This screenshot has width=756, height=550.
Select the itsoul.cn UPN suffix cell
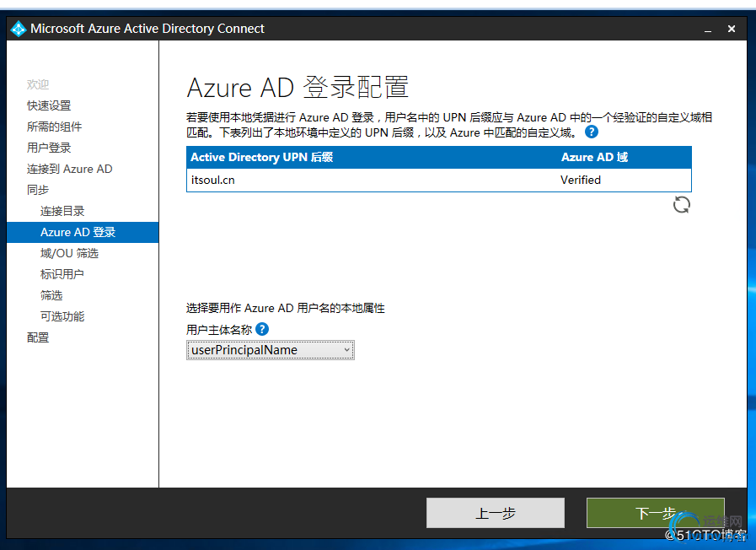pyautogui.click(x=212, y=180)
